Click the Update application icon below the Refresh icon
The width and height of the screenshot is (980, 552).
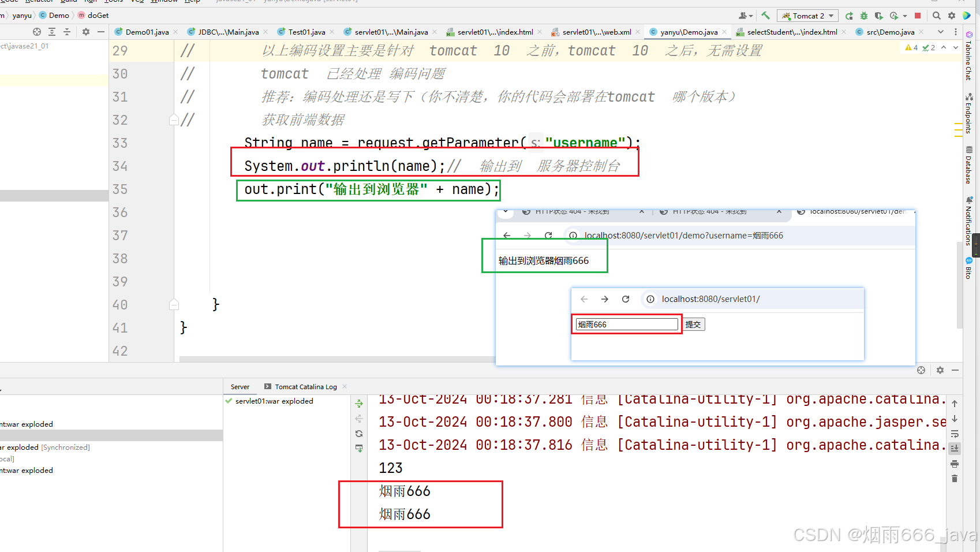(x=359, y=449)
